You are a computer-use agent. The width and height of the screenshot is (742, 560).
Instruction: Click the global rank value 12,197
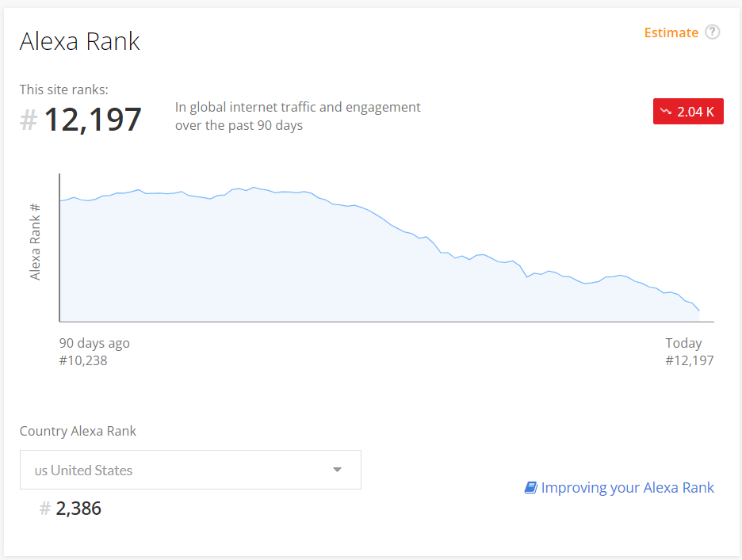(92, 119)
